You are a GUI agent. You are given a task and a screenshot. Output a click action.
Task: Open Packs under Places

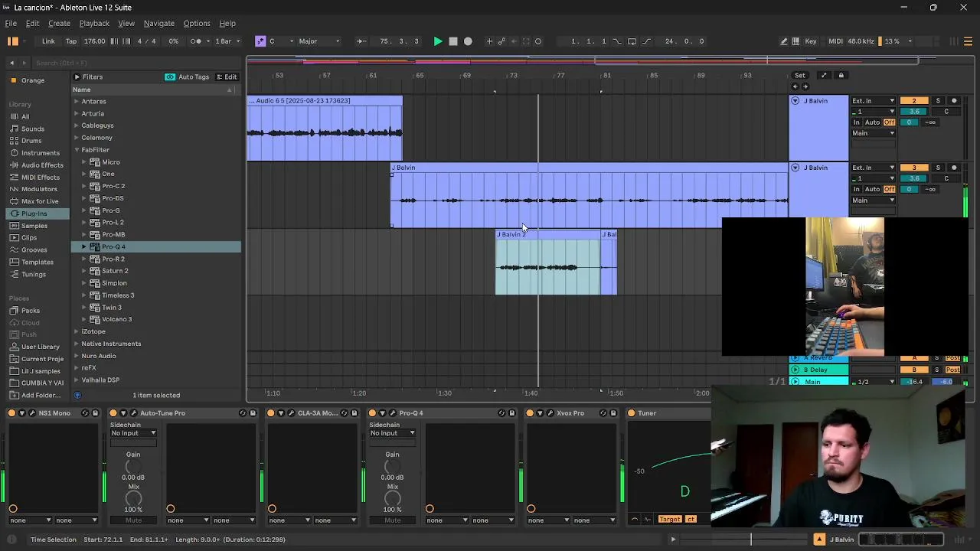click(x=31, y=311)
